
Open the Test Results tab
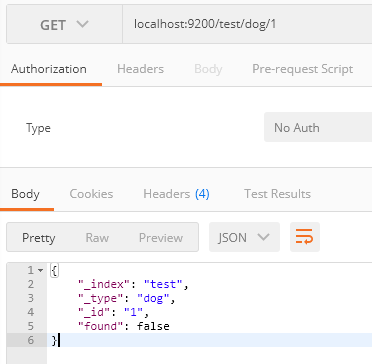tap(277, 194)
